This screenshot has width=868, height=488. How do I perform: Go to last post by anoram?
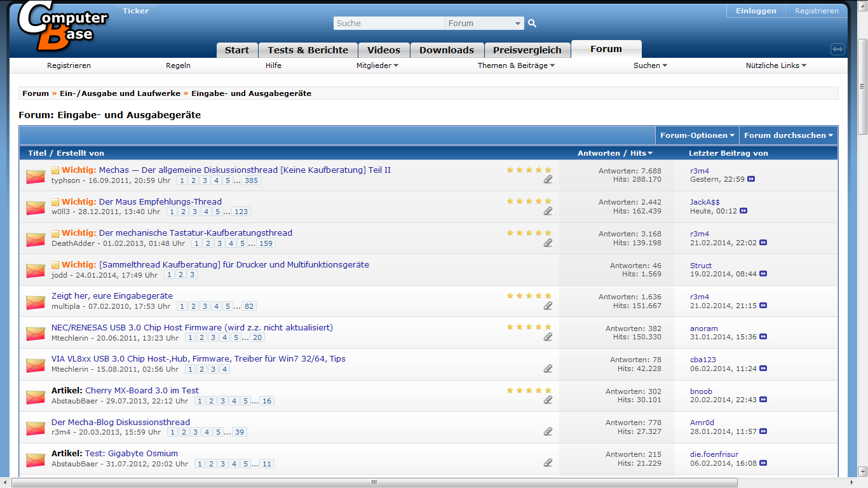[x=763, y=337]
